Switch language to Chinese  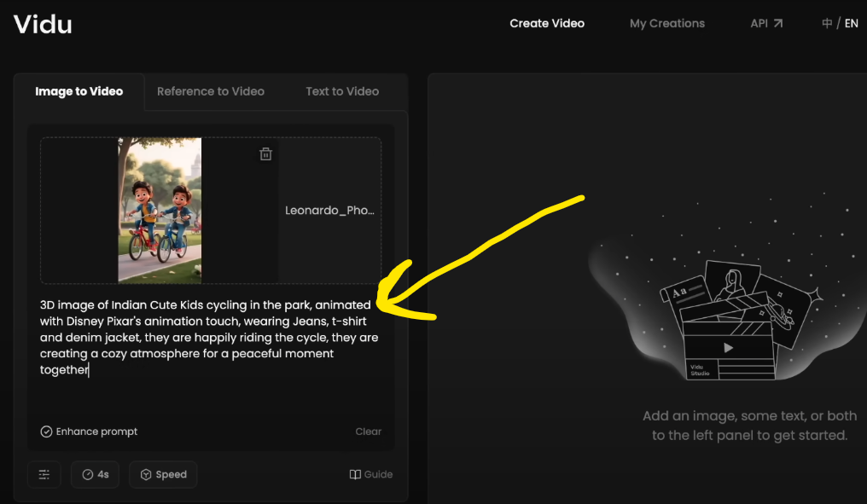(827, 23)
